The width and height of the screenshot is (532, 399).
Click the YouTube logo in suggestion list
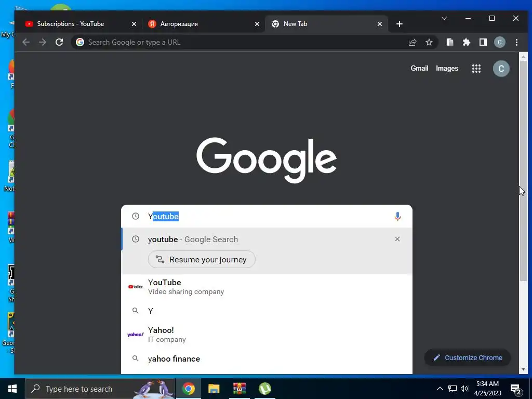tap(136, 287)
